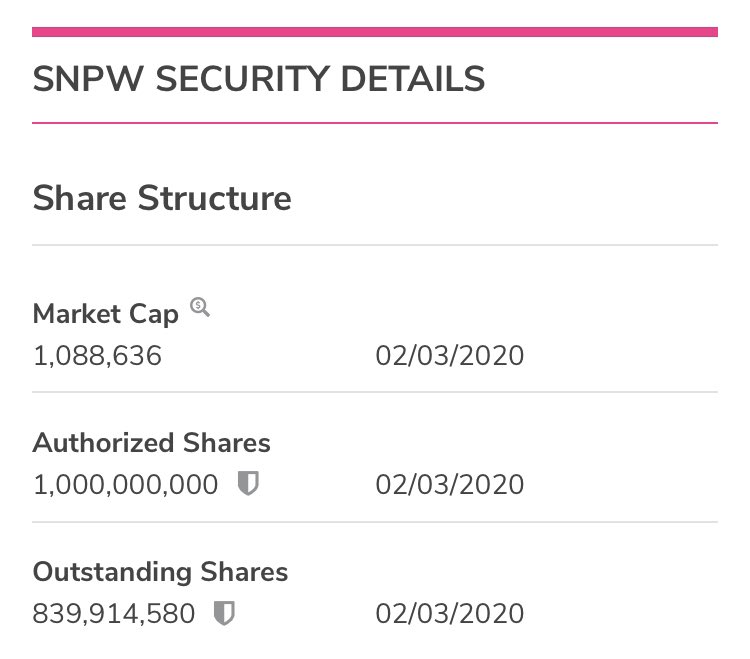This screenshot has height=659, width=750.
Task: Click the Market Cap label
Action: pos(106,314)
